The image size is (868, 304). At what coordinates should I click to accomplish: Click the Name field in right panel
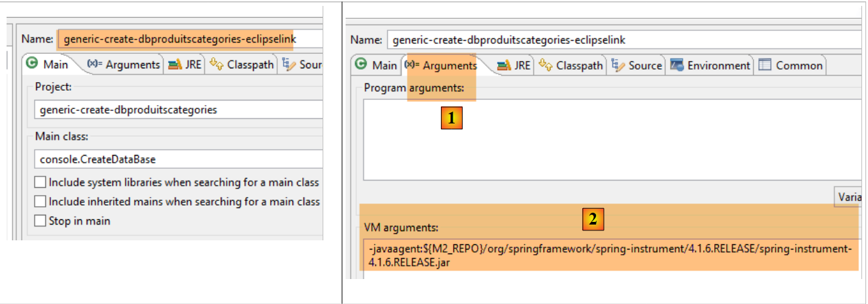623,40
